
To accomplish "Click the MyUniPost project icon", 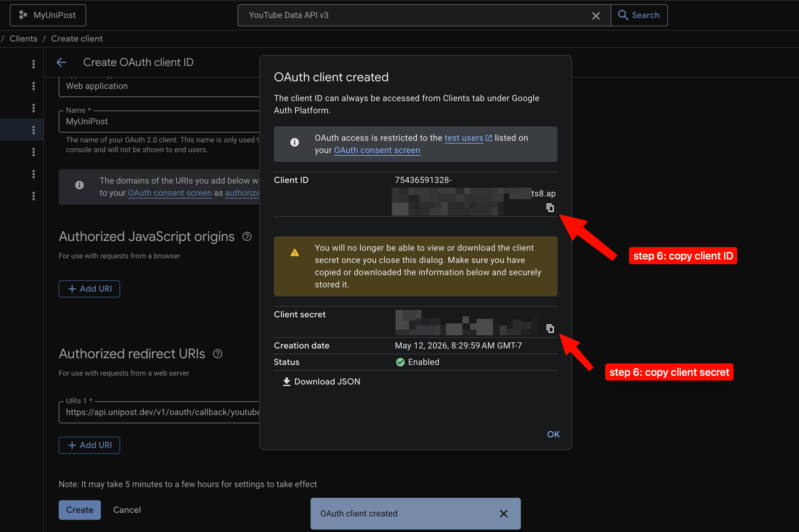I will point(23,15).
